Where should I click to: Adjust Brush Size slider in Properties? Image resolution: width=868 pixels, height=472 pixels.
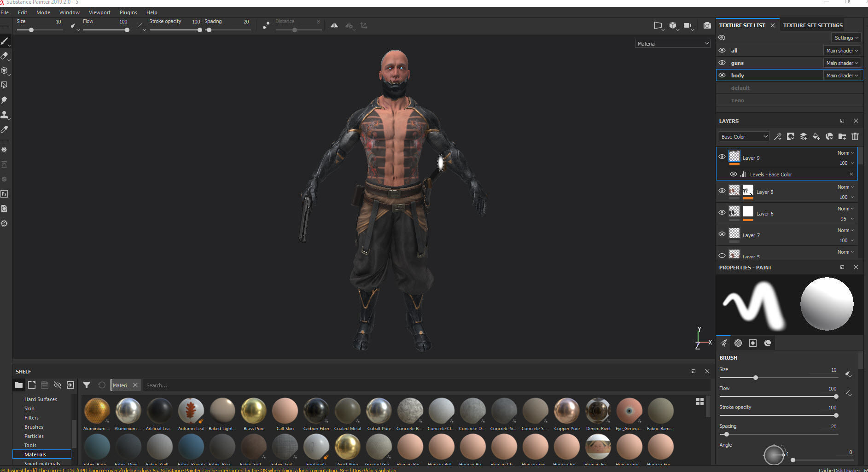pos(778,378)
